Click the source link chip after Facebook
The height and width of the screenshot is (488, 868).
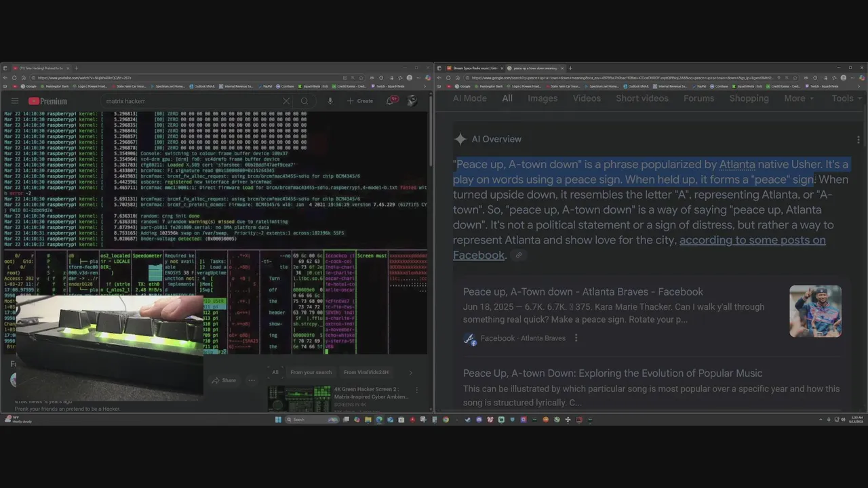pyautogui.click(x=519, y=256)
